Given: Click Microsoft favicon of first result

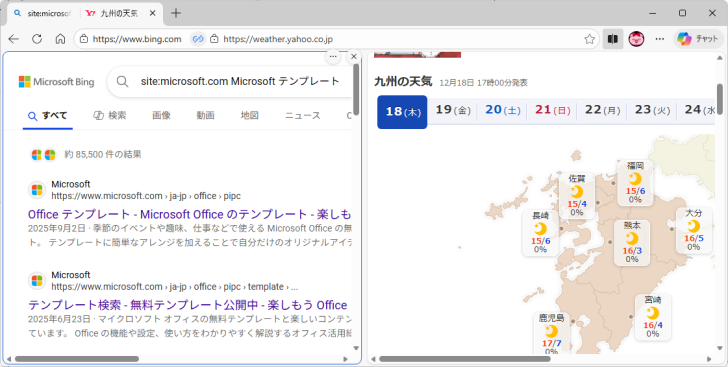Looking at the screenshot, I should point(37,190).
